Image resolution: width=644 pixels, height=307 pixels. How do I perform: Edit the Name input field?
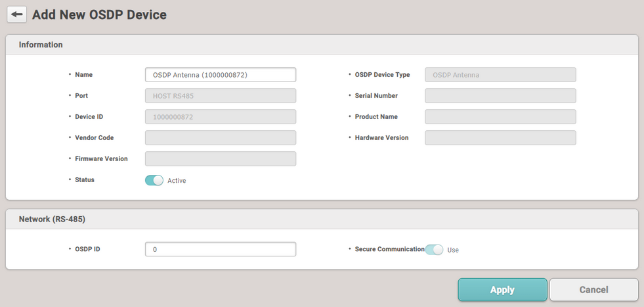click(221, 75)
